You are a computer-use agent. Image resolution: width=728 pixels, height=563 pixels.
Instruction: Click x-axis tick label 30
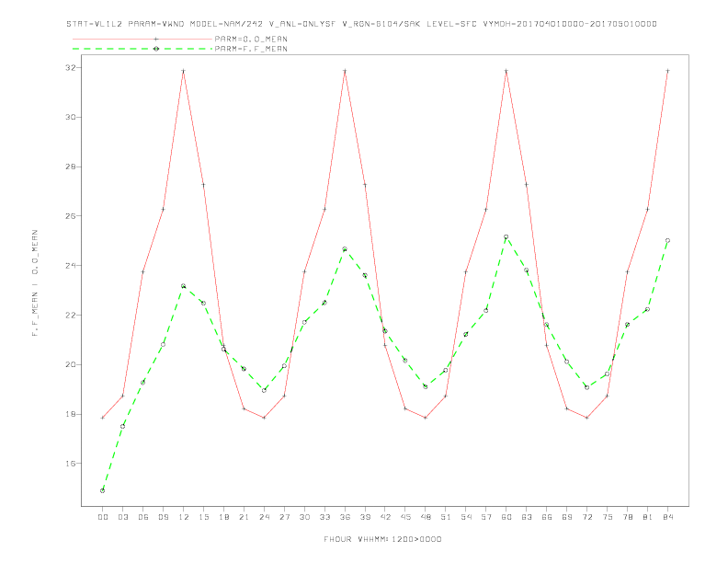[x=304, y=517]
